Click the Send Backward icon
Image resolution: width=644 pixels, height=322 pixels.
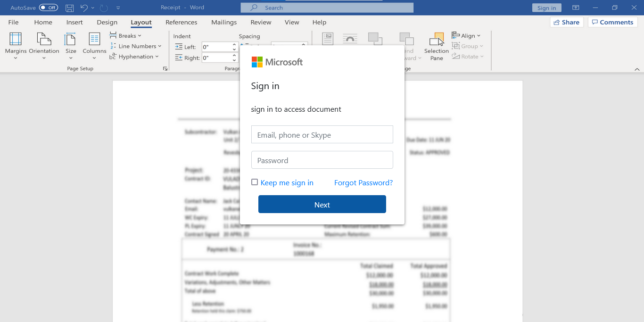406,39
